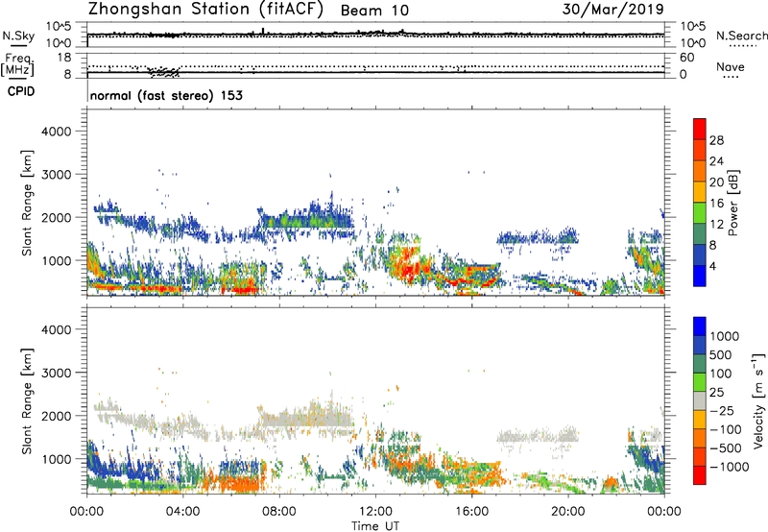The width and height of the screenshot is (768, 532).
Task: Click the power colorbar value 28
Action: point(716,140)
